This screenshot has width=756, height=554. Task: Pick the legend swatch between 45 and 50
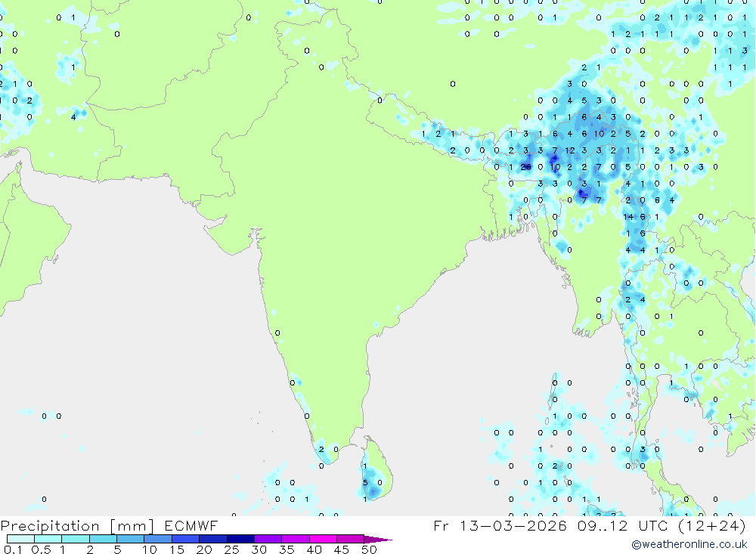[x=351, y=539]
